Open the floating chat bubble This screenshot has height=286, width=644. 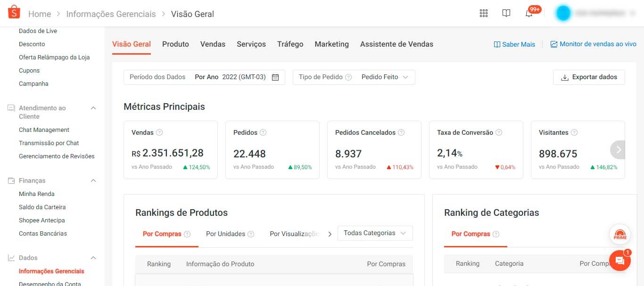tap(619, 261)
